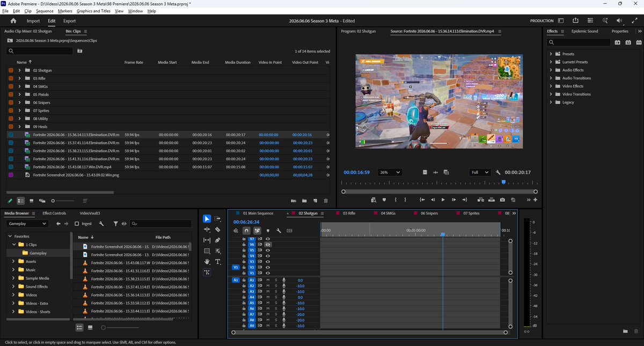Toggle Linked Selection in the timeline
This screenshot has height=346, width=644.
pyautogui.click(x=257, y=231)
